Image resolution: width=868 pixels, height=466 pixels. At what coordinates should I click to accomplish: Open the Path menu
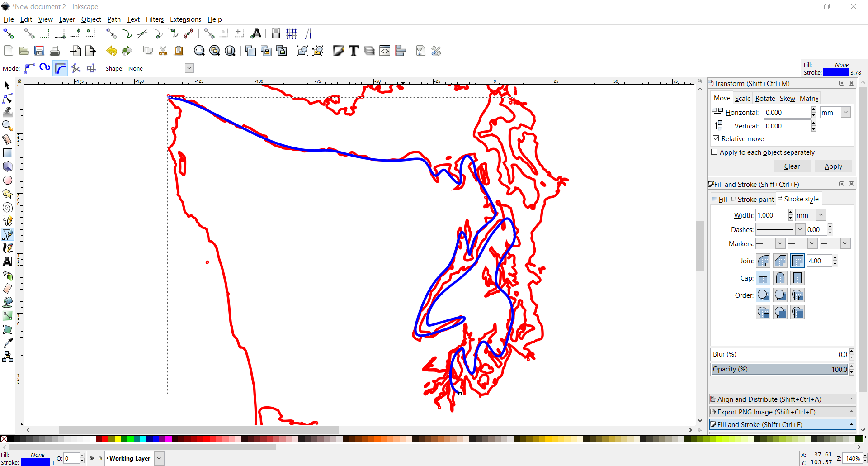pyautogui.click(x=114, y=19)
